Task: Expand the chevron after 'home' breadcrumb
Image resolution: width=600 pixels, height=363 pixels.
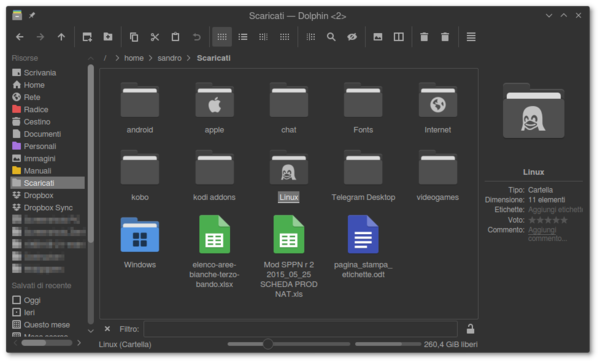Action: 150,58
